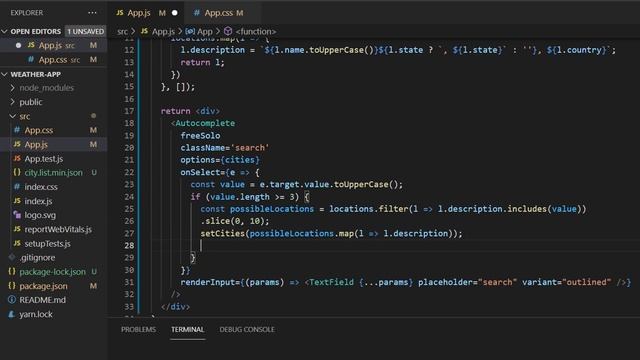Image resolution: width=640 pixels, height=360 pixels.
Task: Click the image icon beside logo.svg
Action: 17,215
